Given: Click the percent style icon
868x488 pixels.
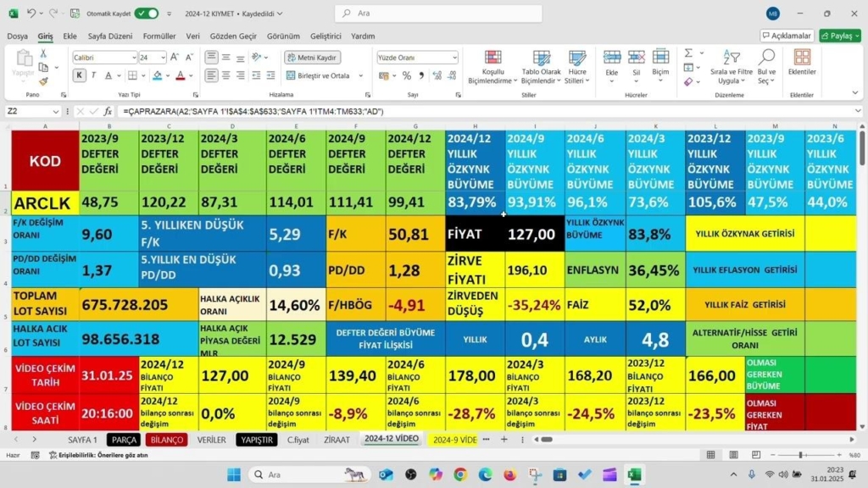Looking at the screenshot, I should (407, 75).
